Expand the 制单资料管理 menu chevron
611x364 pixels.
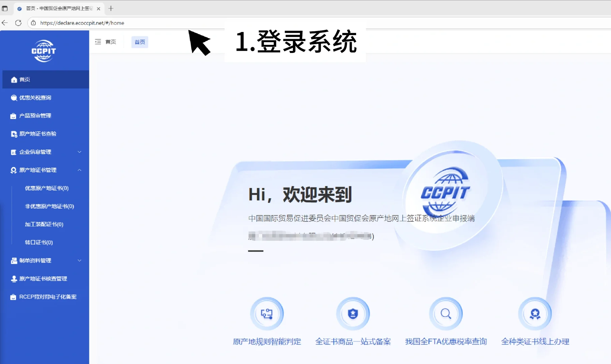coord(80,261)
